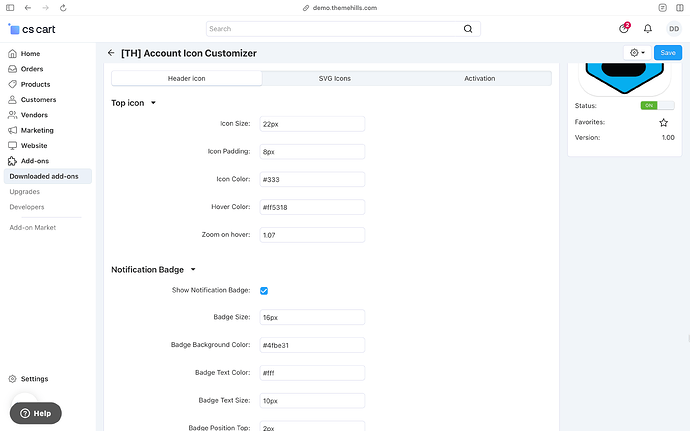Open the Help button

36,413
